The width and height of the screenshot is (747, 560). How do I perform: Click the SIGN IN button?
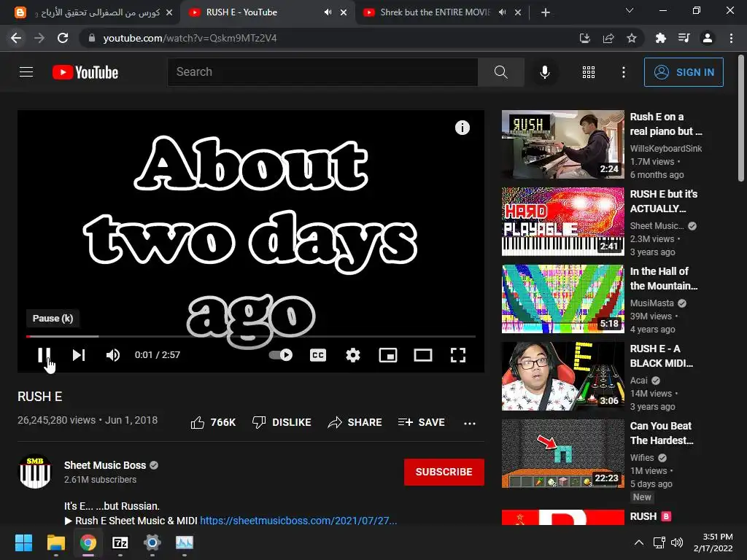pyautogui.click(x=684, y=72)
